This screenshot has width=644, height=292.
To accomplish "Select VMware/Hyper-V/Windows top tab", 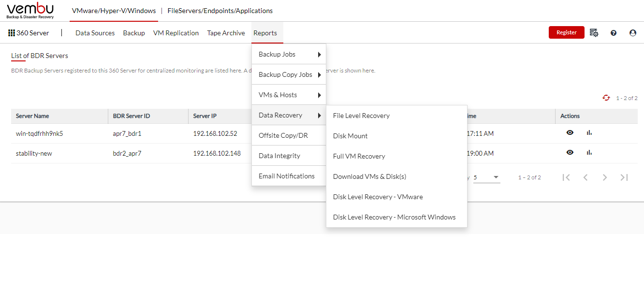I will coord(114,11).
